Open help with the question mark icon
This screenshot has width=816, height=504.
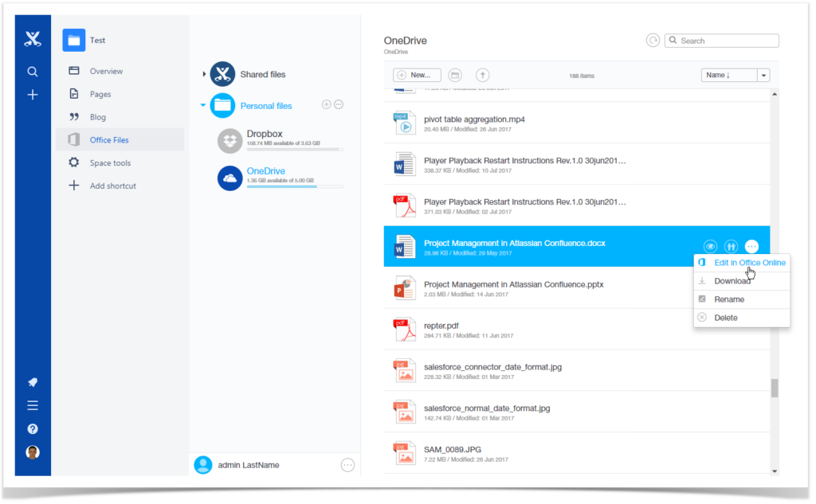pyautogui.click(x=33, y=428)
